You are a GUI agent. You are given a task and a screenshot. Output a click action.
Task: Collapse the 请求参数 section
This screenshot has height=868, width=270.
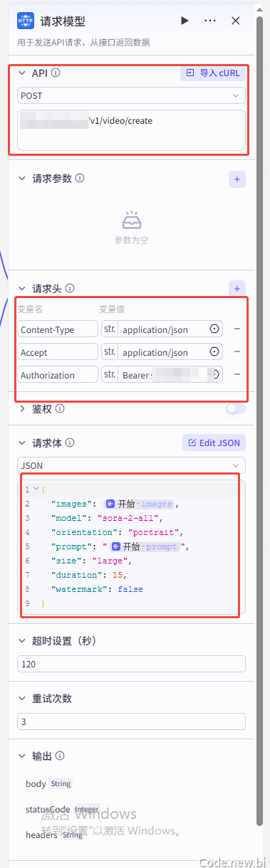click(21, 179)
